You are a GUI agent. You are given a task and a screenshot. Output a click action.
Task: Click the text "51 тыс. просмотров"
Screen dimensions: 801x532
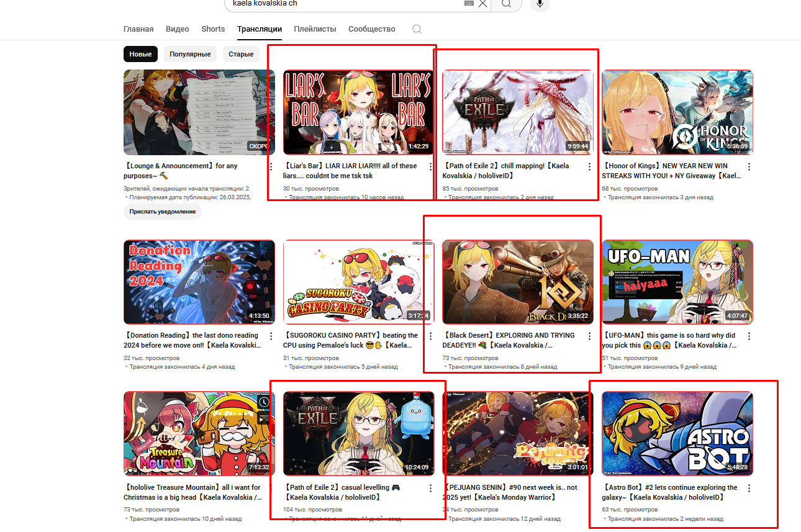point(630,358)
